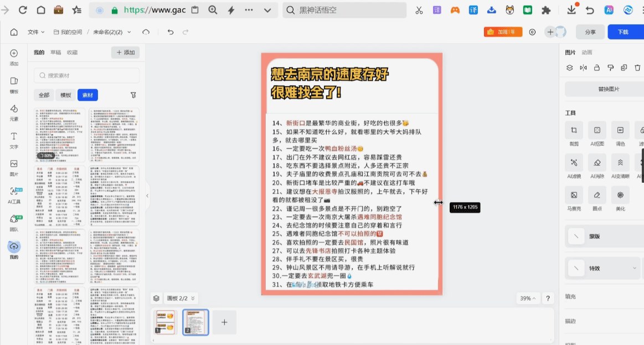This screenshot has height=345, width=644.
Task: Open the 团队 team sidebar icon
Action: click(14, 222)
